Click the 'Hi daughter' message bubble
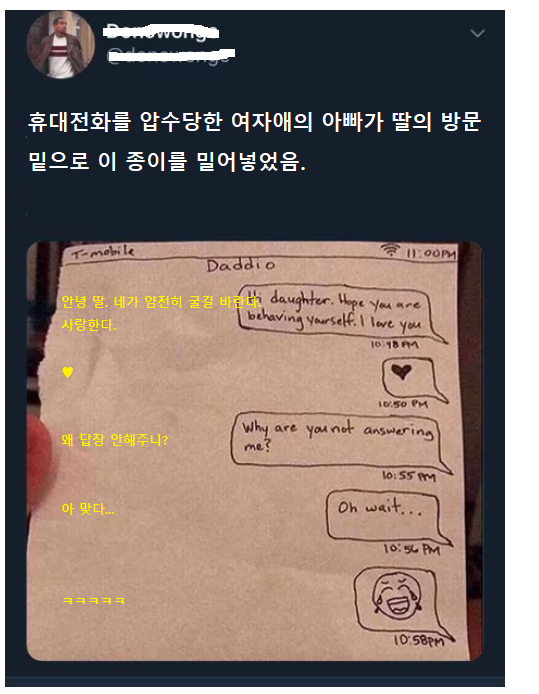 [x=341, y=313]
